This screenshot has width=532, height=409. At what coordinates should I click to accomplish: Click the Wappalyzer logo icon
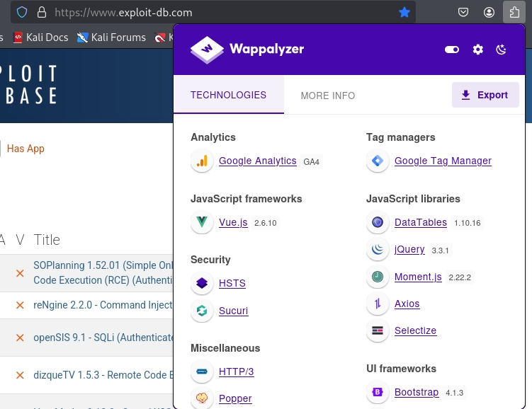pyautogui.click(x=207, y=50)
